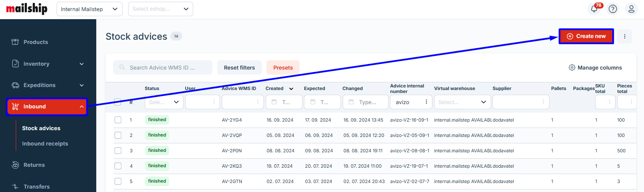The height and width of the screenshot is (192, 644).
Task: Click the Products box icon in sidebar
Action: pyautogui.click(x=15, y=42)
